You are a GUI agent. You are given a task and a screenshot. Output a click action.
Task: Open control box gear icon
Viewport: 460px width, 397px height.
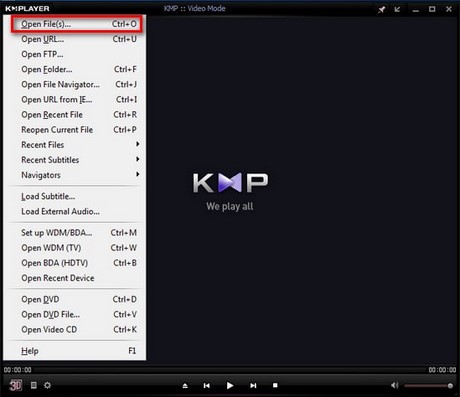coord(47,385)
